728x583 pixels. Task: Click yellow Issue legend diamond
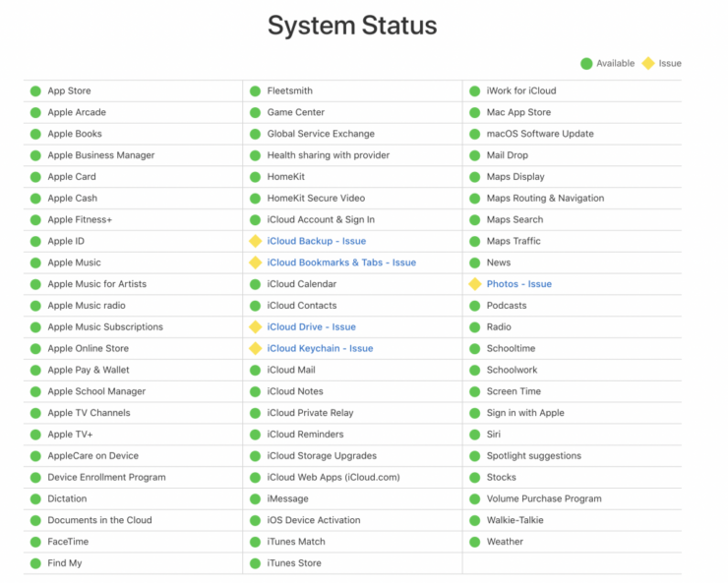pos(647,64)
